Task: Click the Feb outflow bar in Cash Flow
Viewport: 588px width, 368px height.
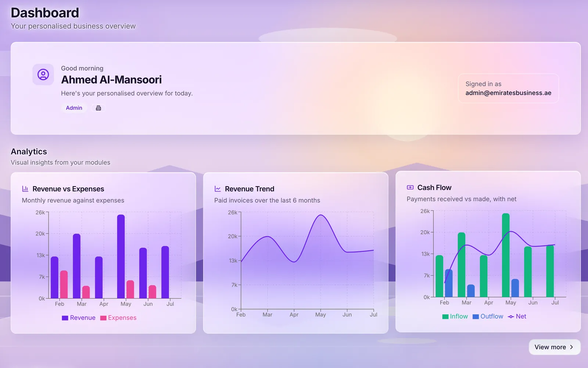Action: tap(449, 283)
